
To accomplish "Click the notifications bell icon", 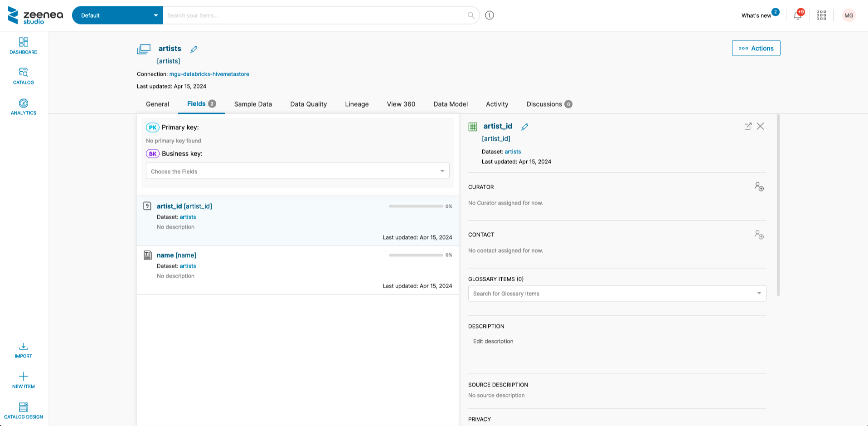I will click(797, 15).
